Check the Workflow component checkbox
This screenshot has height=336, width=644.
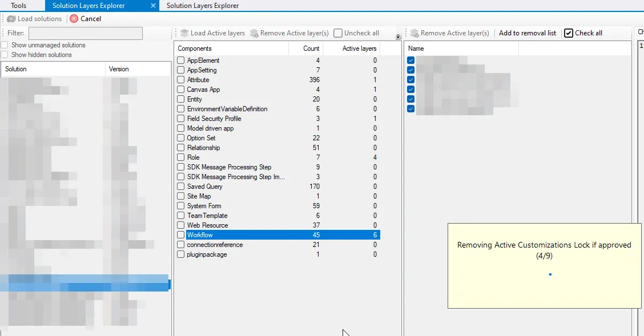181,235
